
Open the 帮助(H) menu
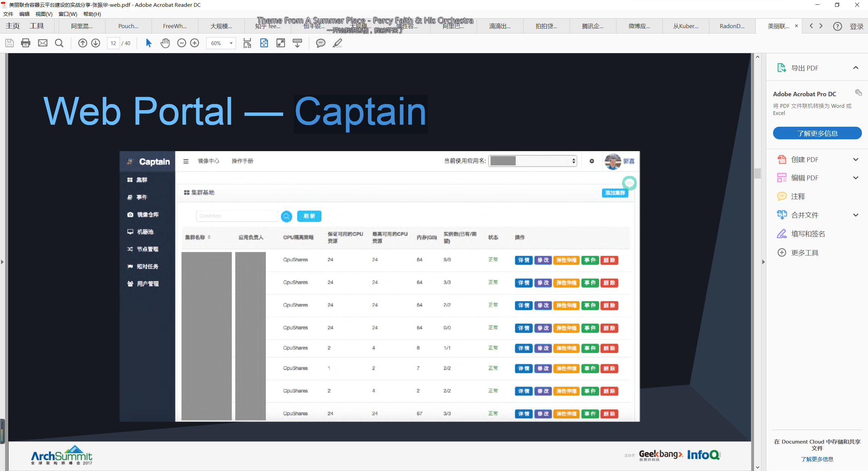click(x=92, y=14)
